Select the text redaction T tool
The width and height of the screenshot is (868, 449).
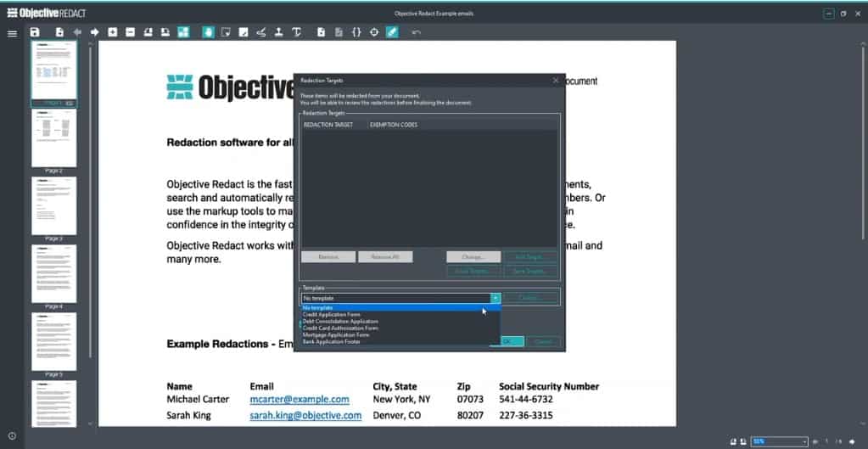(x=296, y=32)
